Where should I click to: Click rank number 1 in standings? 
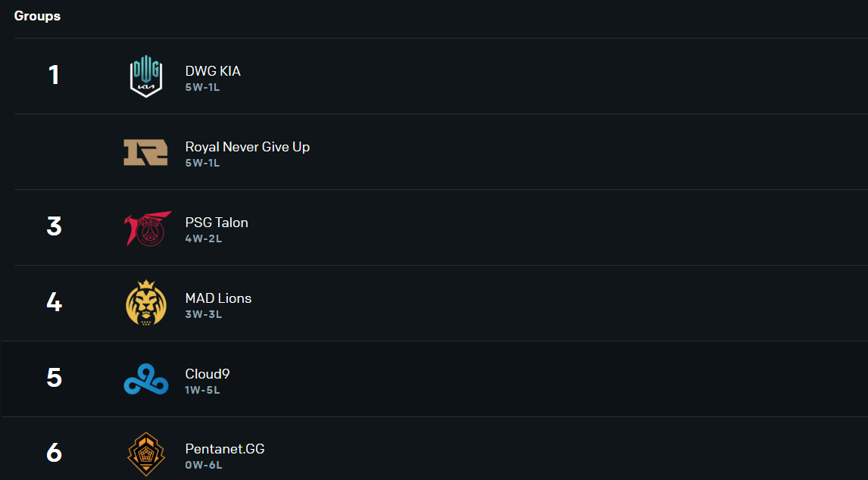pyautogui.click(x=54, y=76)
